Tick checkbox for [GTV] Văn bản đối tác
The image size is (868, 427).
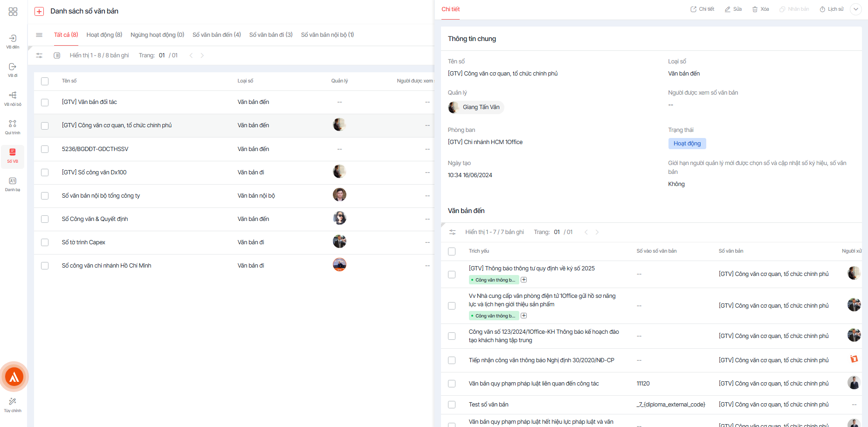click(45, 103)
